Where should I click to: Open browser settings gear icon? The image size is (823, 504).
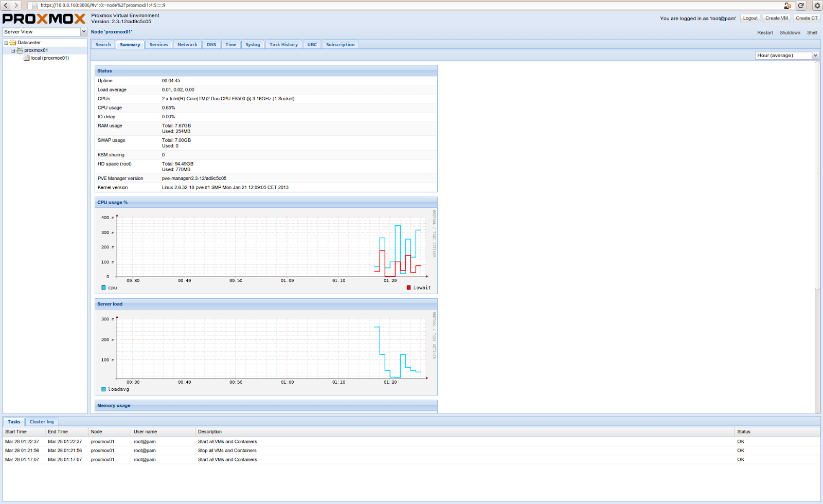(817, 6)
